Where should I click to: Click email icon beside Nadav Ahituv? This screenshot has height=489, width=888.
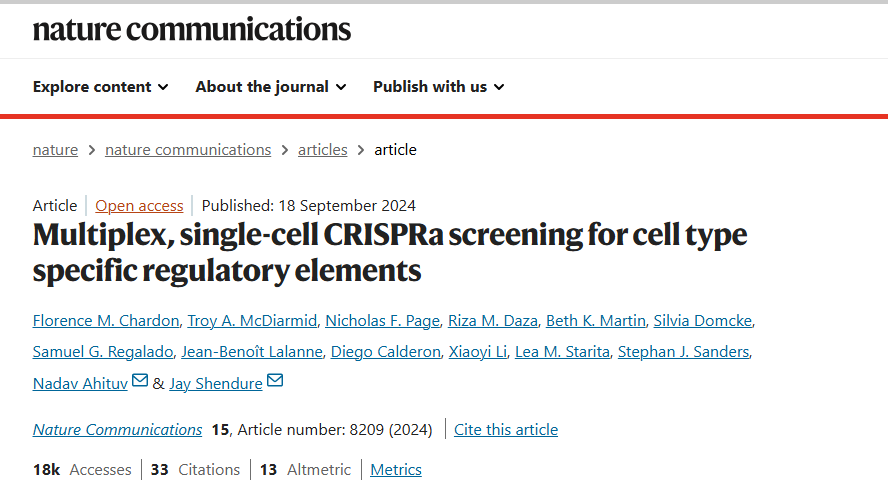pyautogui.click(x=140, y=381)
